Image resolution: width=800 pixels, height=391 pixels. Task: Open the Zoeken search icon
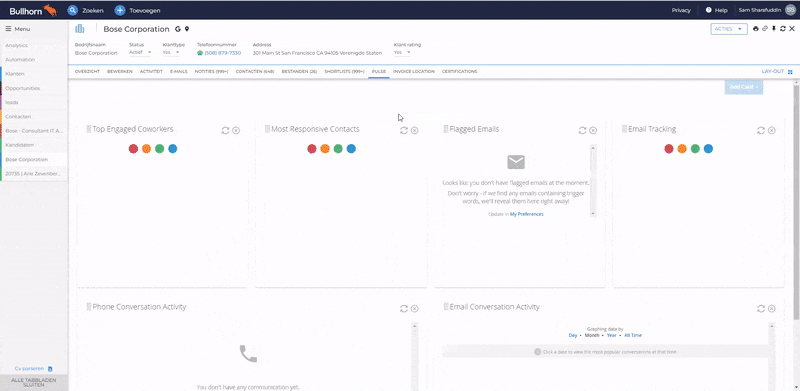tap(72, 10)
